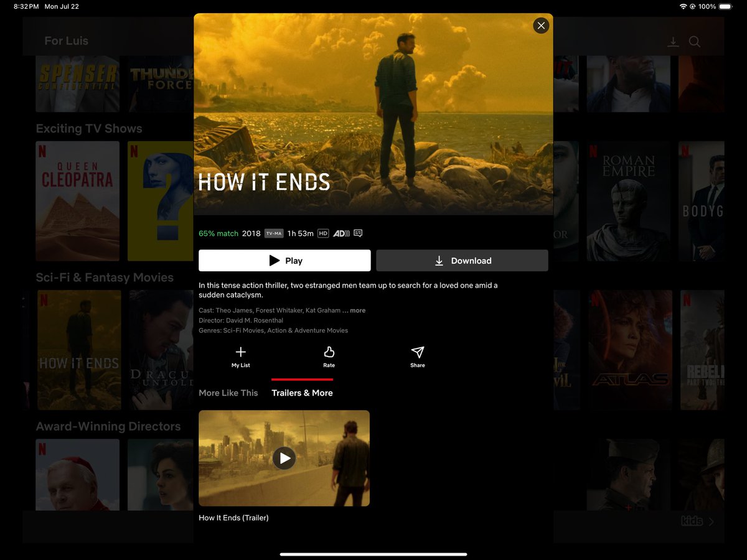Viewport: 747px width, 560px height.
Task: Tap the HD quality badge
Action: click(323, 233)
